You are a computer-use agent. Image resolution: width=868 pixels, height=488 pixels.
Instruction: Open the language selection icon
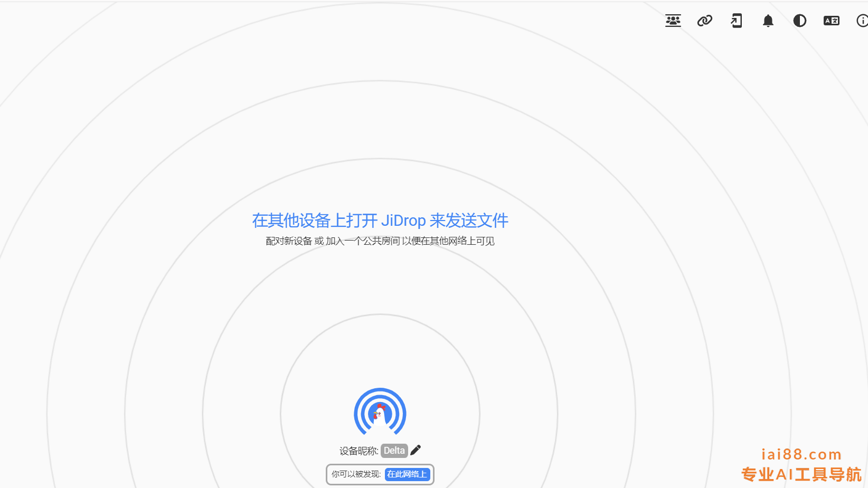[832, 21]
